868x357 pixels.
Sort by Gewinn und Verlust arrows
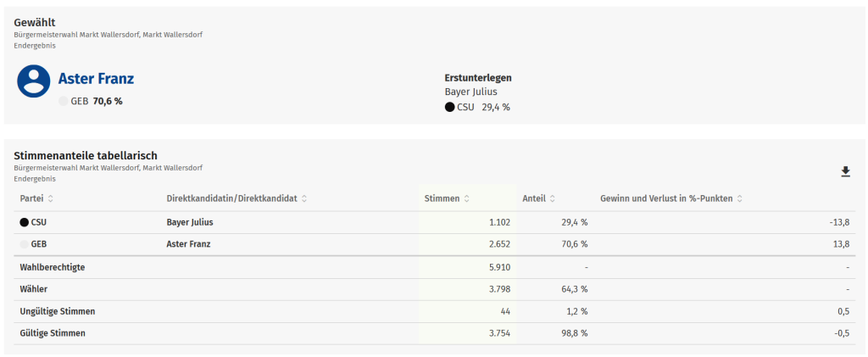(x=740, y=198)
